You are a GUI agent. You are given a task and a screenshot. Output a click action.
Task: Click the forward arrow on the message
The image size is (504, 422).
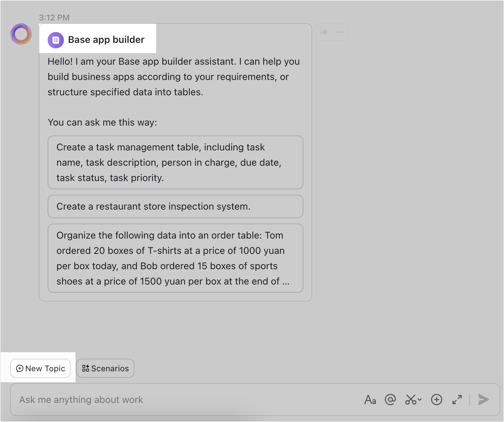click(323, 32)
